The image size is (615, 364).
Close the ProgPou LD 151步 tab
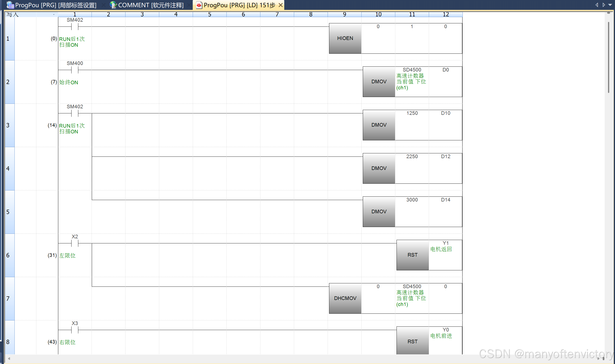pos(280,5)
